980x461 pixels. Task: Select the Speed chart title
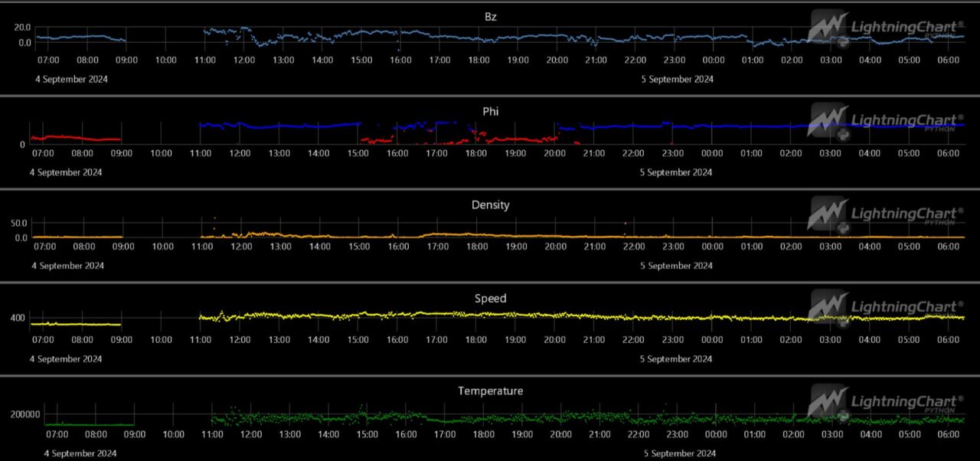(490, 298)
